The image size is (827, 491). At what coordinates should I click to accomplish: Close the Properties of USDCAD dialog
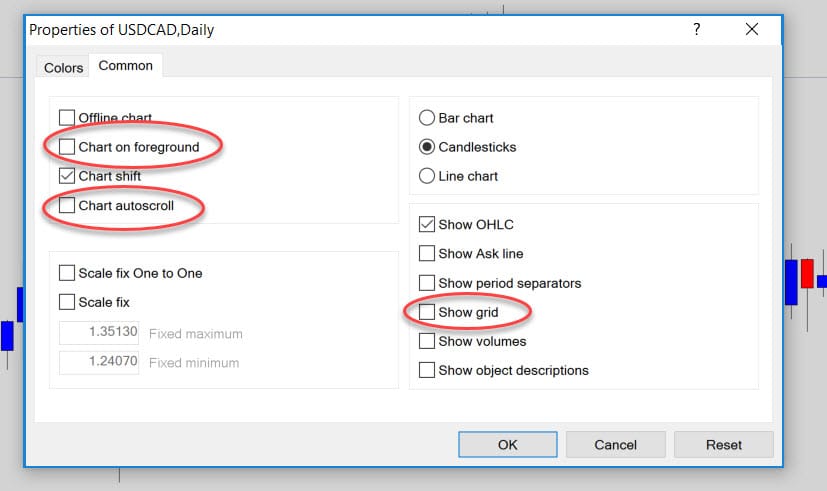(752, 29)
